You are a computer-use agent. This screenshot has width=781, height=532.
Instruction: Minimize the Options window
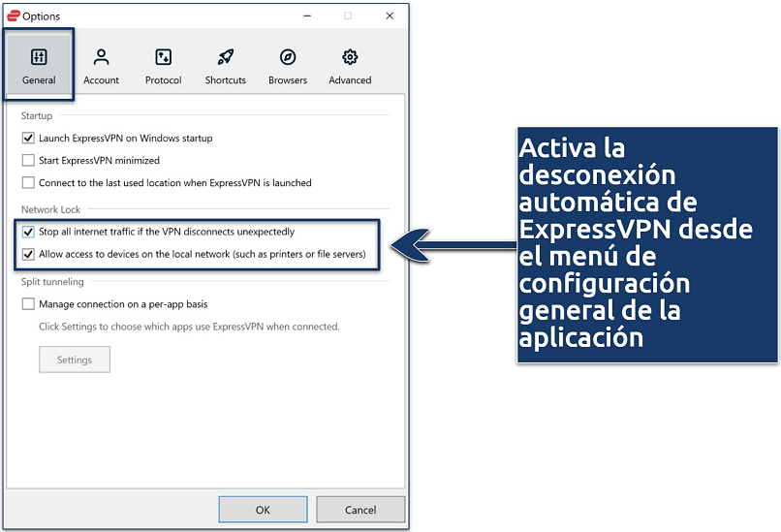[x=307, y=16]
